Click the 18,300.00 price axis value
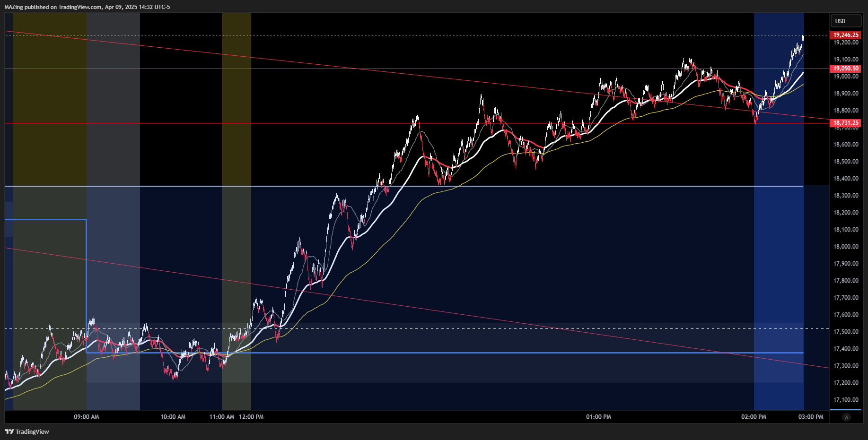The width and height of the screenshot is (868, 440). click(x=846, y=196)
